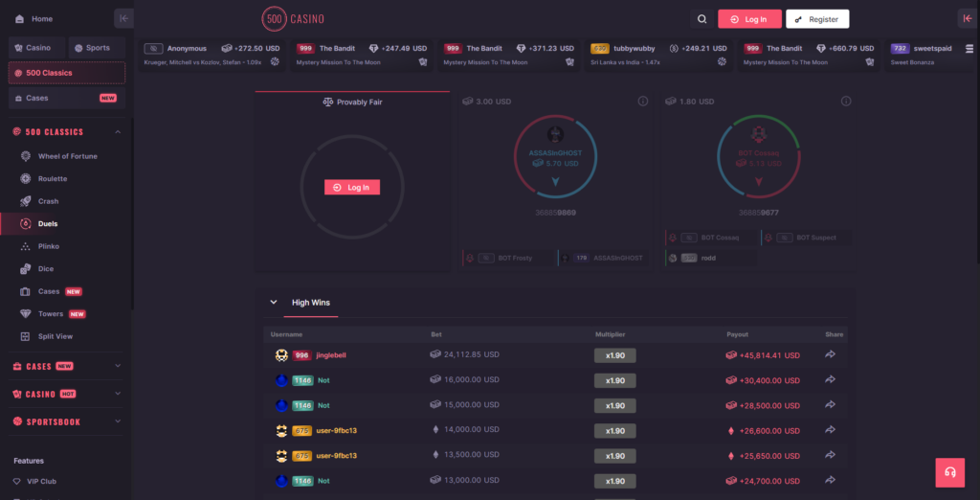Viewport: 980px width, 500px height.
Task: Launch the Crash game
Action: tap(48, 201)
